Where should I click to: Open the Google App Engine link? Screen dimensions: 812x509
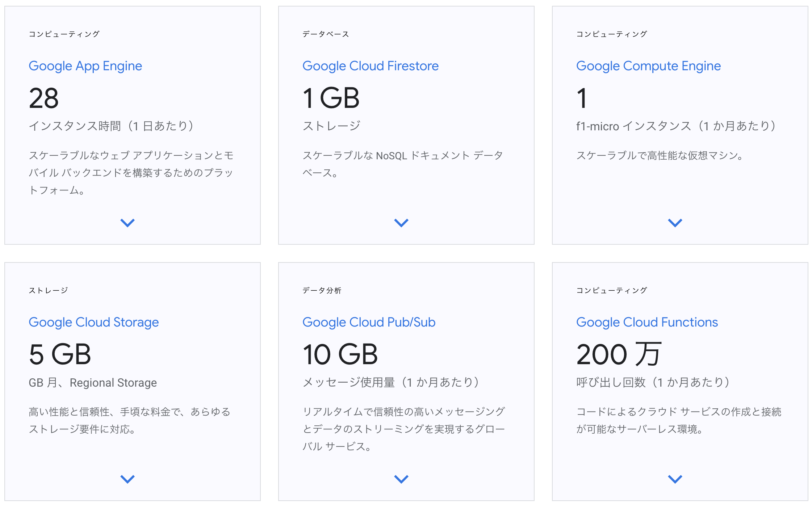(85, 66)
